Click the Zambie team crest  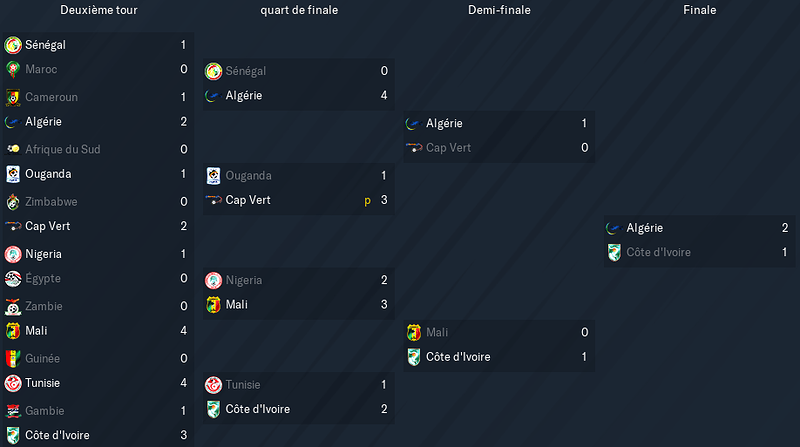[13, 306]
